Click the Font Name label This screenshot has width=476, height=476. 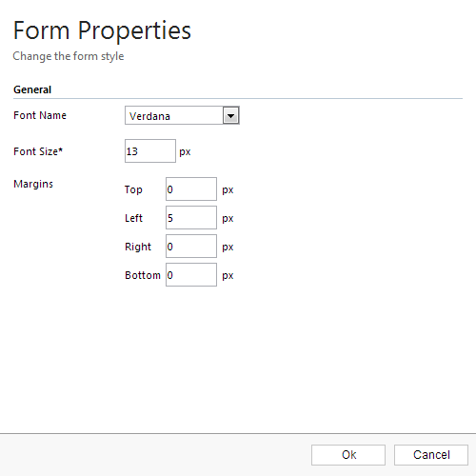click(x=40, y=115)
